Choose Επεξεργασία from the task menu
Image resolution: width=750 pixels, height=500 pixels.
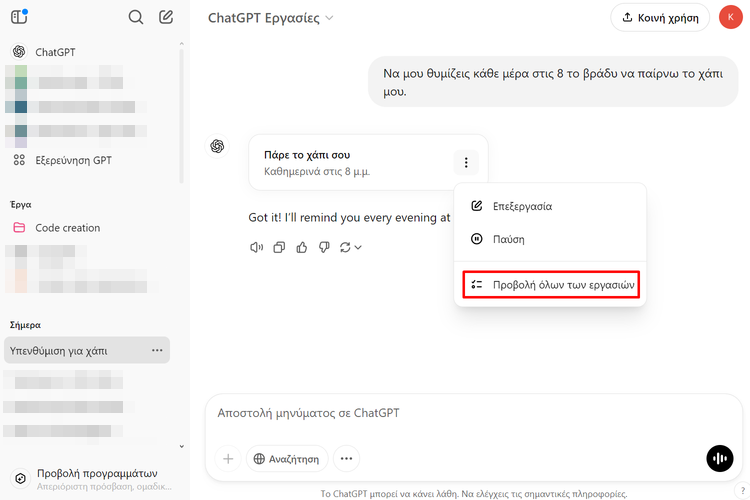(x=550, y=206)
